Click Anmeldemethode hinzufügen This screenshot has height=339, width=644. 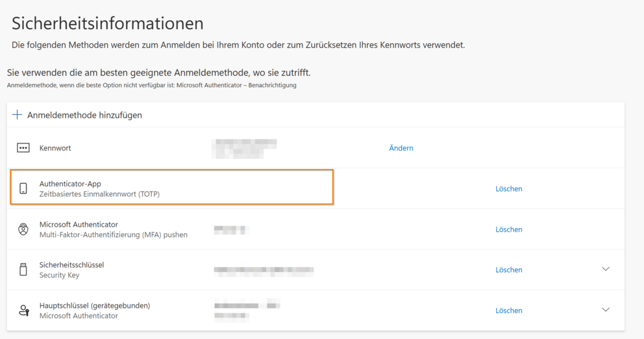[x=84, y=115]
